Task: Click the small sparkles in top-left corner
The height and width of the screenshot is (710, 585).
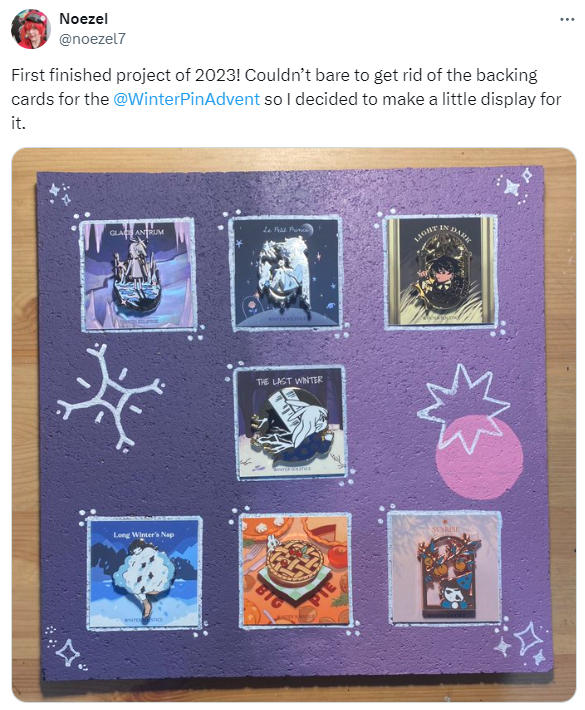Action: click(60, 193)
